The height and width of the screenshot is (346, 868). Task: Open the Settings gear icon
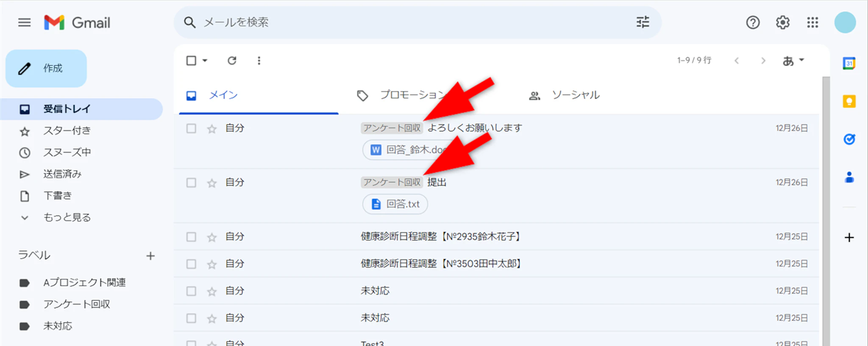pos(782,22)
